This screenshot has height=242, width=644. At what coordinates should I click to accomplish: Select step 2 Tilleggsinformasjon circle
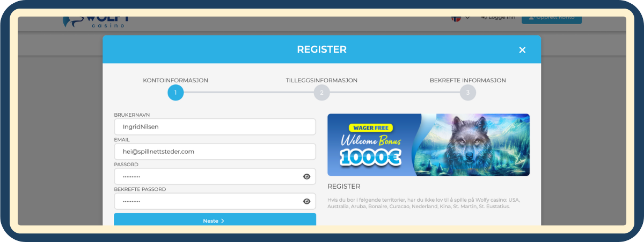tap(321, 92)
